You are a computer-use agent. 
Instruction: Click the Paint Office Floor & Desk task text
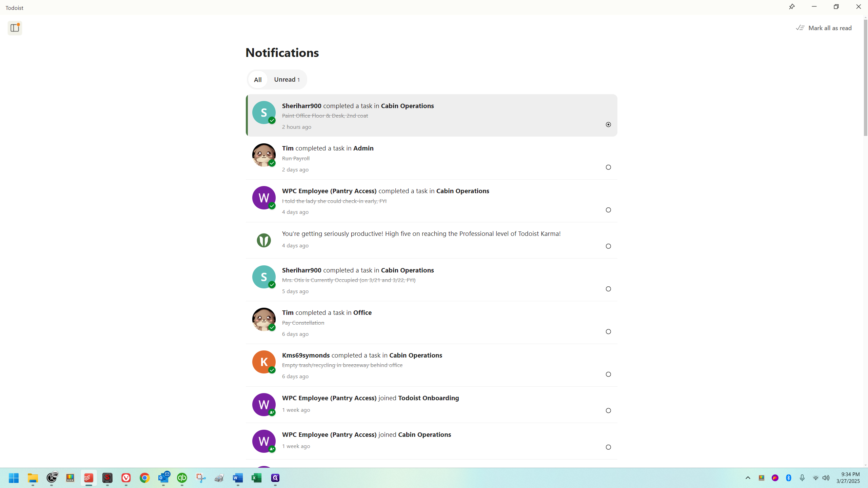325,116
